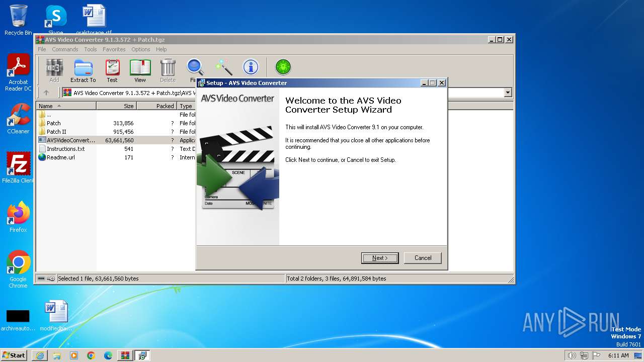Click the Wizard wand toolbar icon
This screenshot has width=644, height=362.
pyautogui.click(x=223, y=67)
